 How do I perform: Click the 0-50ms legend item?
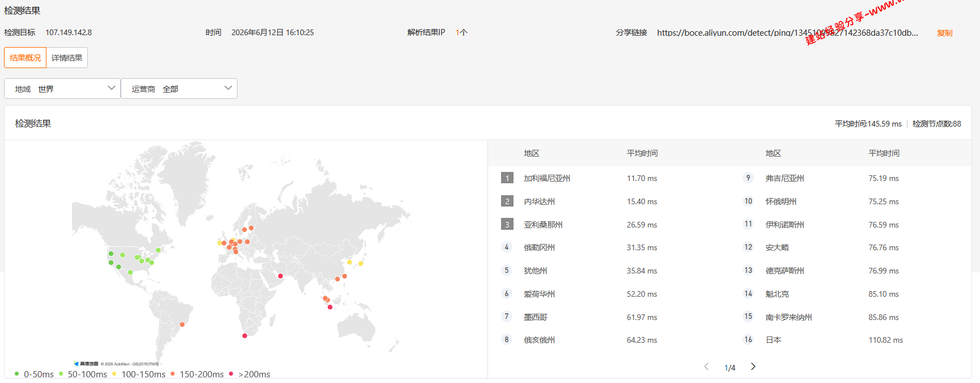[34, 374]
